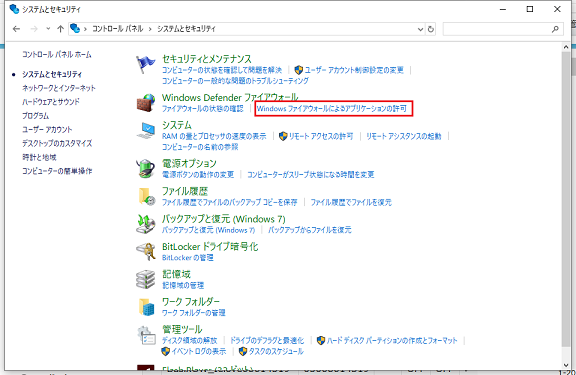Open セキュリティとメンテナンス heading link

pos(207,59)
